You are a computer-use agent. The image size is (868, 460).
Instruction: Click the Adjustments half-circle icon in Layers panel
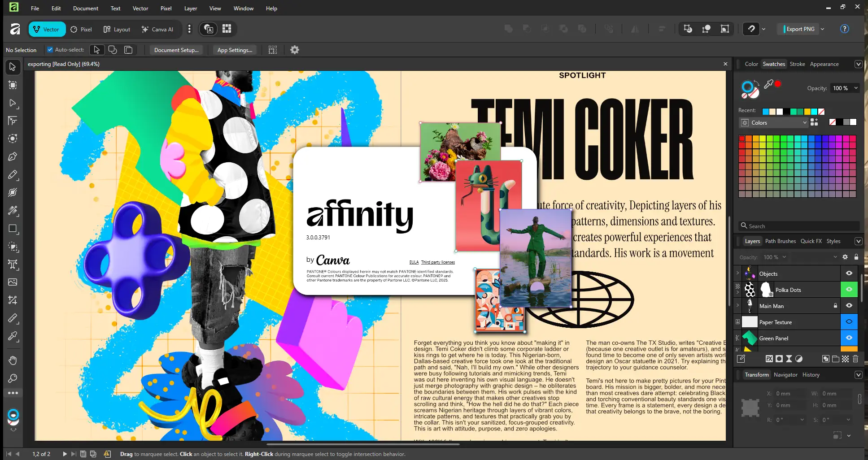pyautogui.click(x=799, y=359)
